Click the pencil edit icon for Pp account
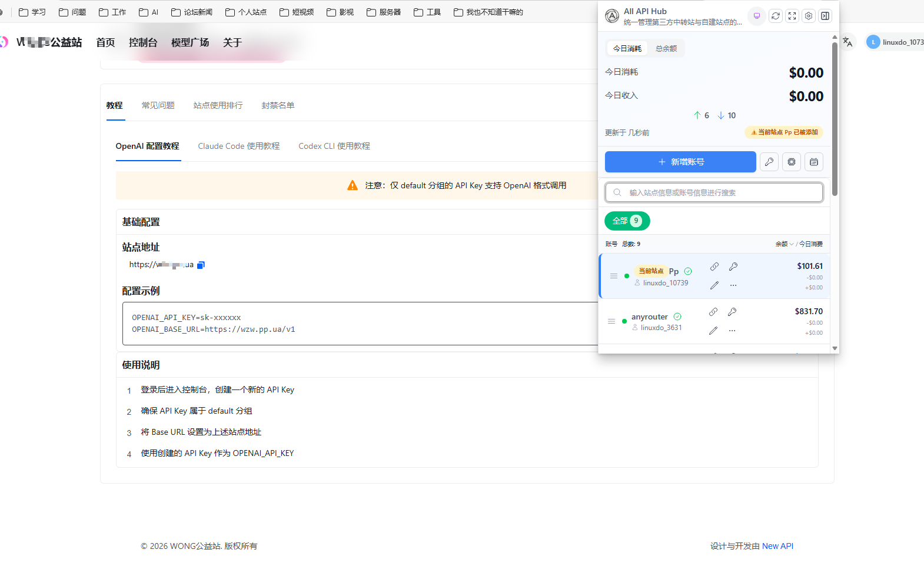924x586 pixels. click(x=714, y=285)
